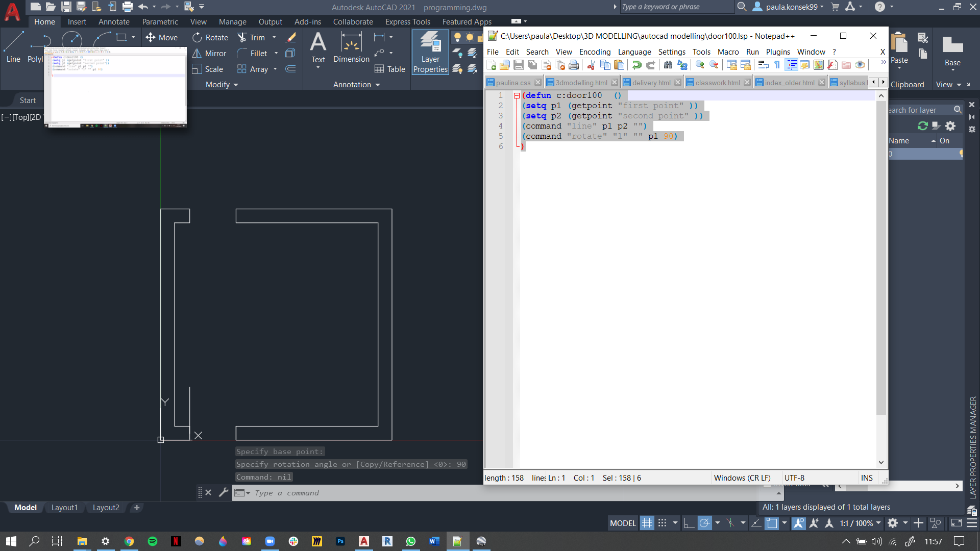Toggle annotation visibility in status bar
Viewport: 980px width, 551px height.
coord(799,523)
